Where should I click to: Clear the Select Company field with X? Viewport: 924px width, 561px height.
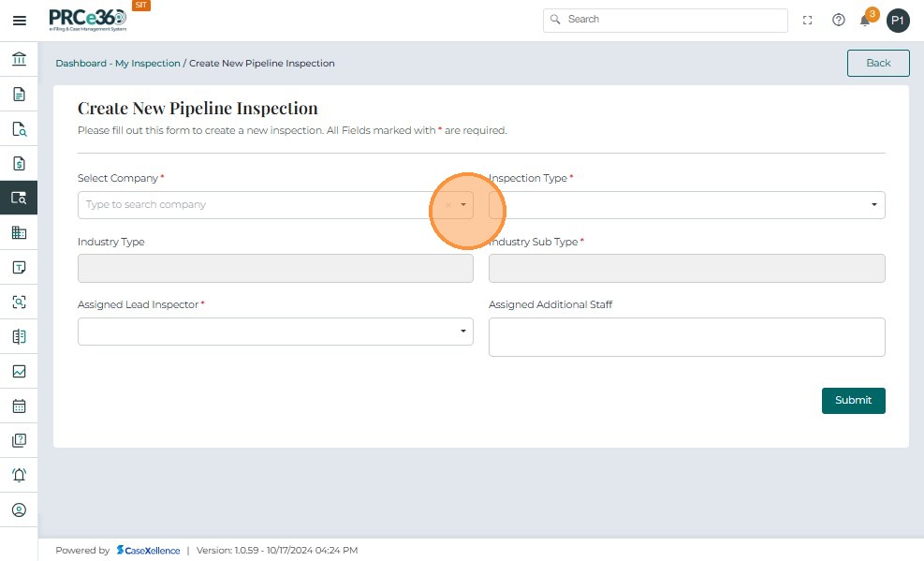pyautogui.click(x=448, y=205)
